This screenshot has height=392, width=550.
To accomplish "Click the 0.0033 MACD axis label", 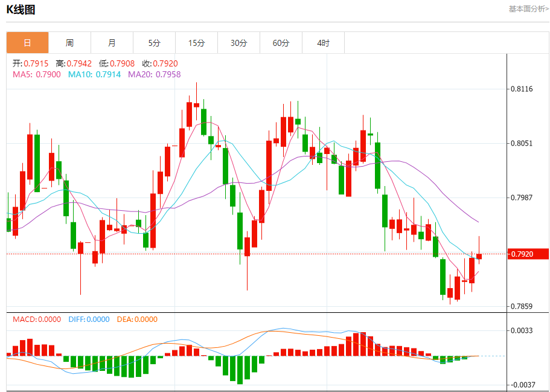I will (521, 330).
